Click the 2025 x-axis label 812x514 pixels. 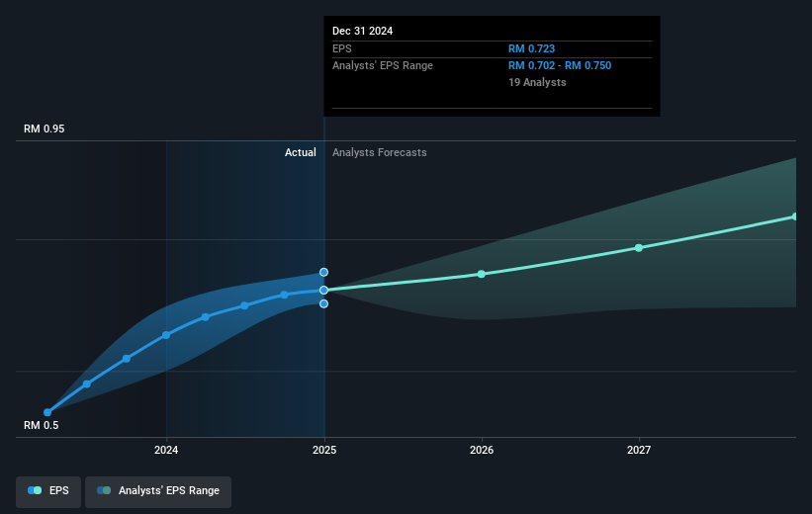pos(324,450)
